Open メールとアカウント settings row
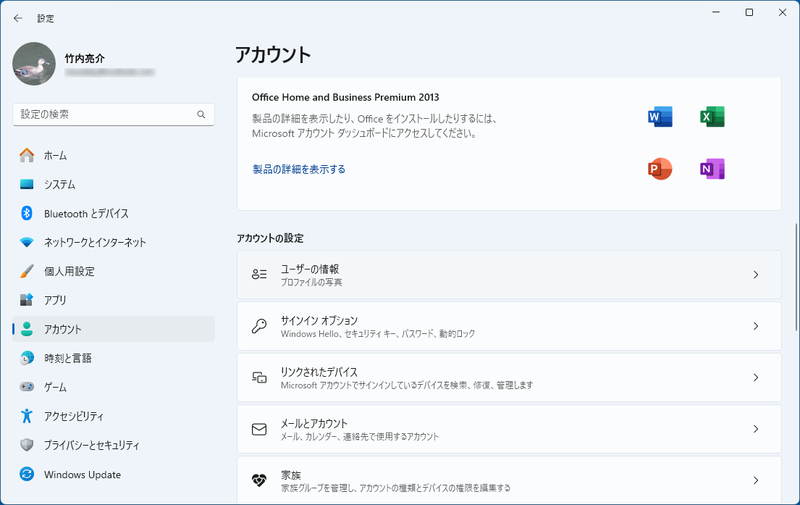 point(509,429)
